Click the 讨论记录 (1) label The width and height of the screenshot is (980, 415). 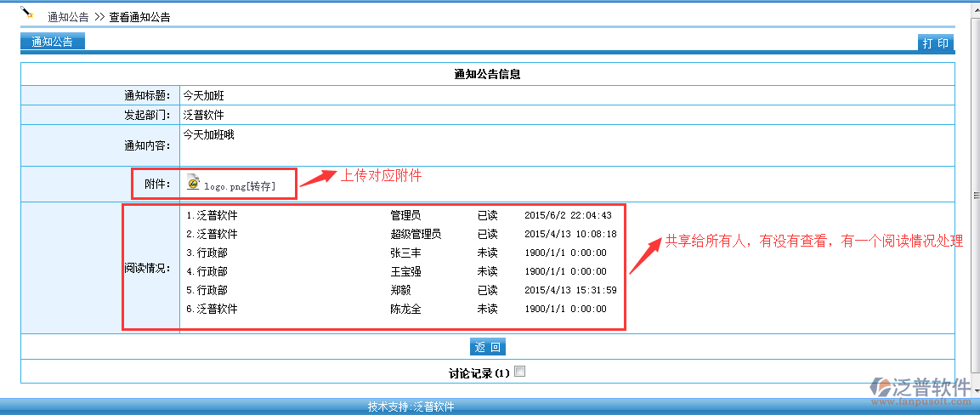coord(479,372)
